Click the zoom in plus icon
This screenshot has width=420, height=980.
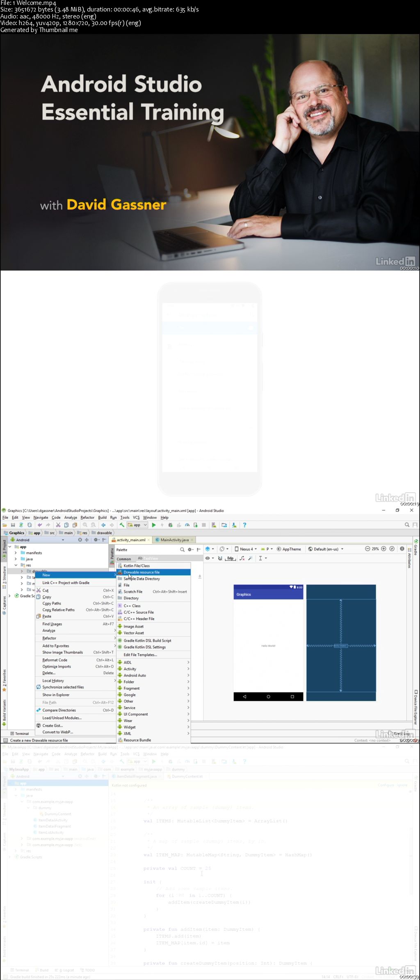384,549
